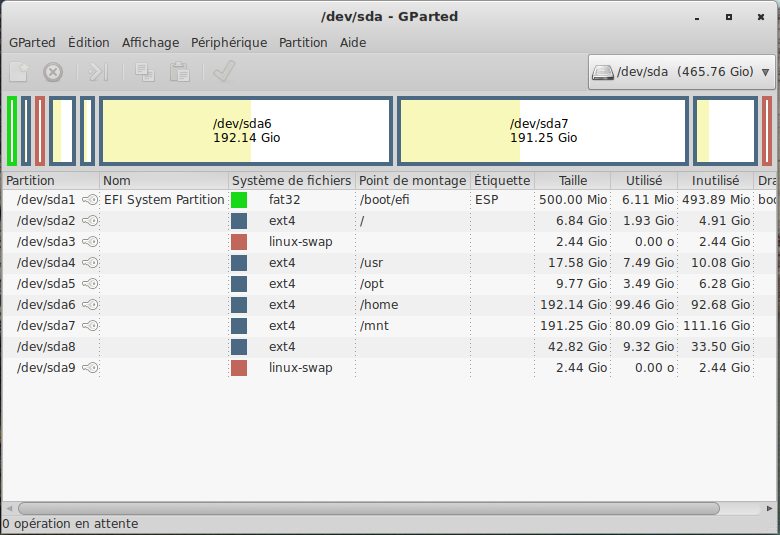780x535 pixels.
Task: Select the /dev/sda8 block in disk map
Action: pos(725,131)
